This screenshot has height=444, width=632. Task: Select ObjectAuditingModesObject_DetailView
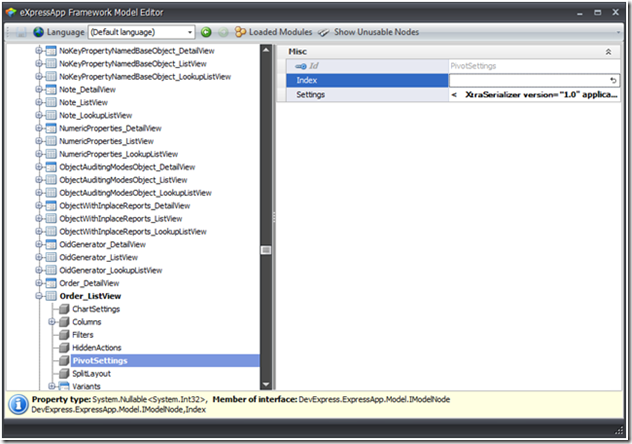coord(127,167)
